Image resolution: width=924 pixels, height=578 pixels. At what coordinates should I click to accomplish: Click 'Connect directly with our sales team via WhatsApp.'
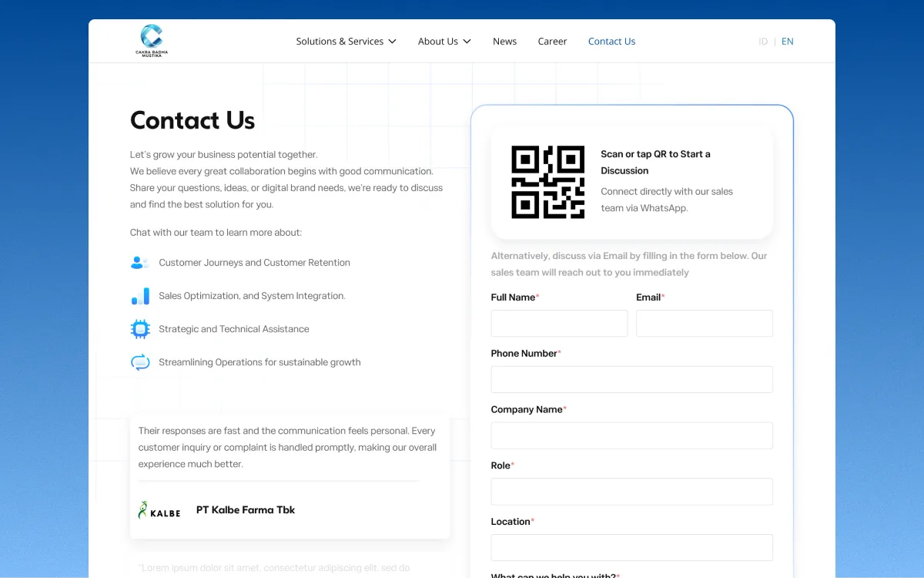tap(667, 200)
